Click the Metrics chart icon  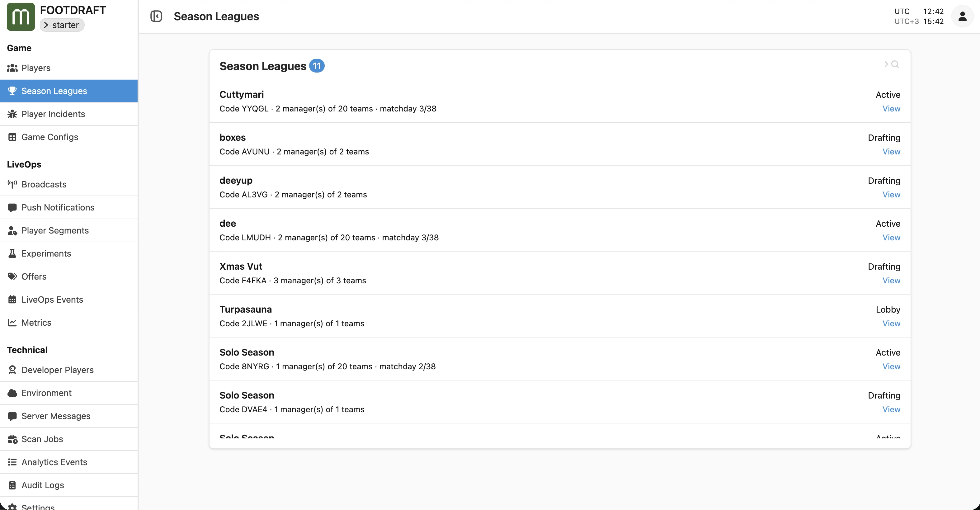(12, 322)
